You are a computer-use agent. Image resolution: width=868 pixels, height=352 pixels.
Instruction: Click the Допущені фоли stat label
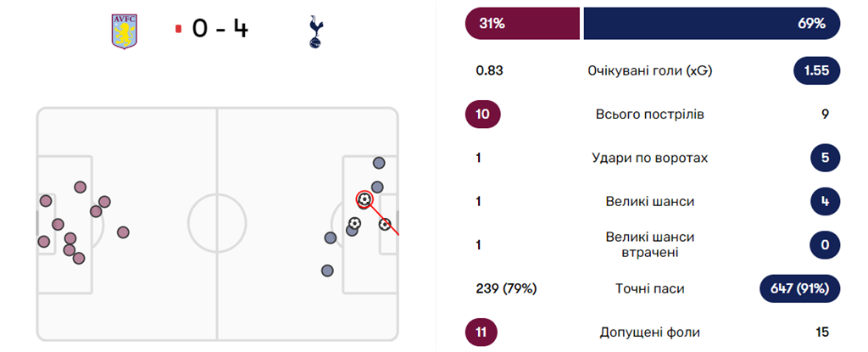(649, 332)
